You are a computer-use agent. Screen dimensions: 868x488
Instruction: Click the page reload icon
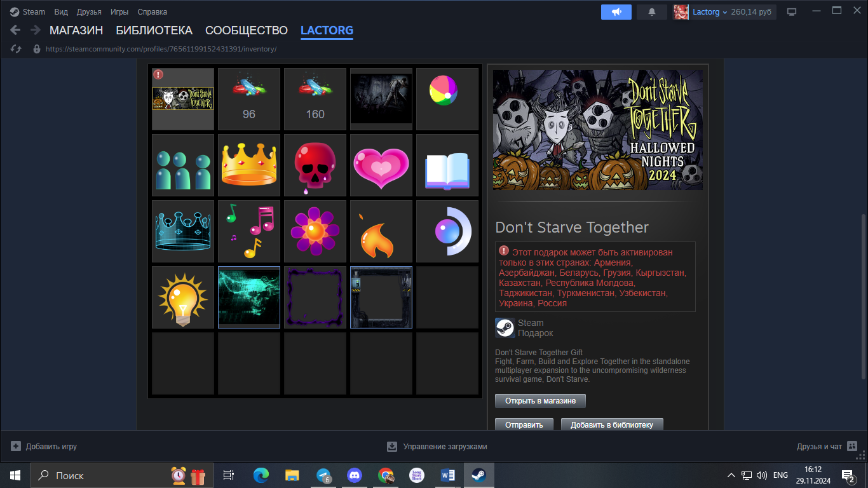point(17,49)
